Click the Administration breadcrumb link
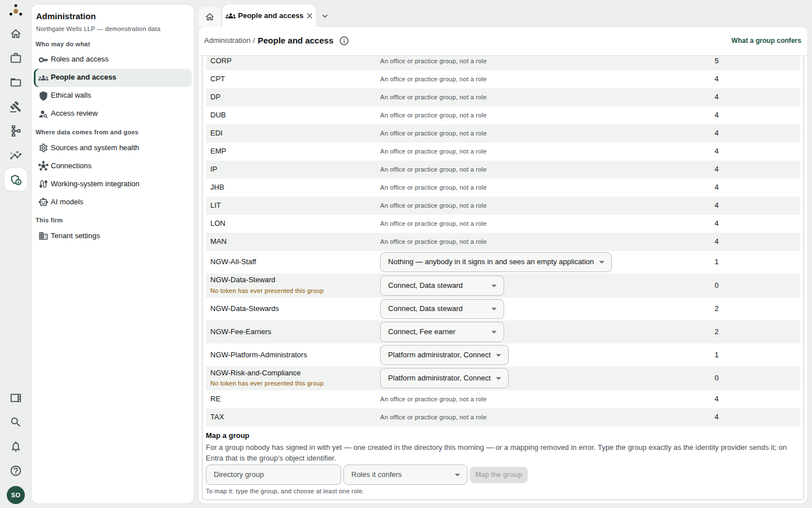Screen dimensions: 812x508 click(x=227, y=41)
